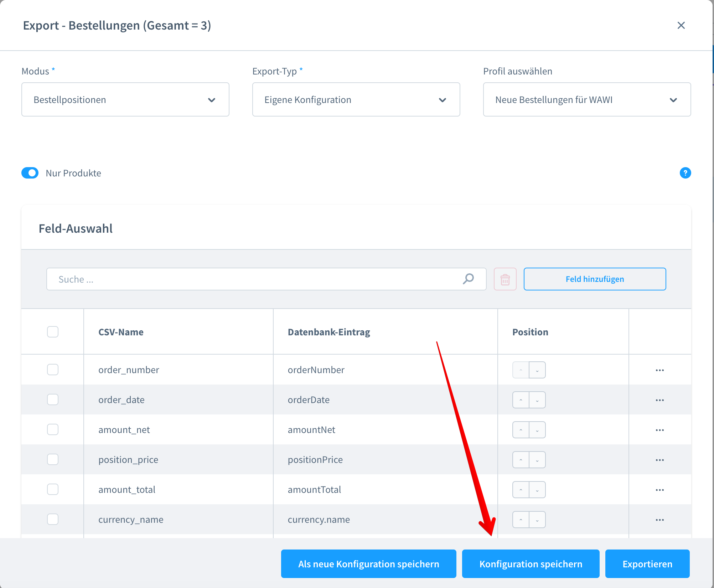Open three-dot menu for position_price row
The image size is (714, 588).
[x=659, y=460]
